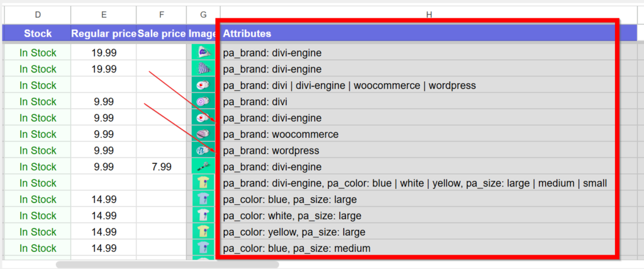Select column E header letter
644x269 pixels.
click(104, 15)
